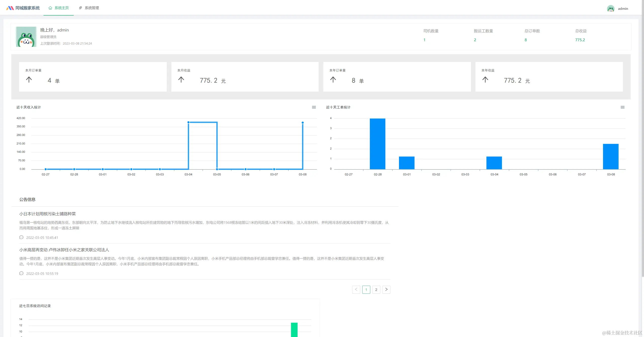Open menu icon of 近十天工单统计 chart
Screen dimensions: 644x337
click(x=622, y=107)
